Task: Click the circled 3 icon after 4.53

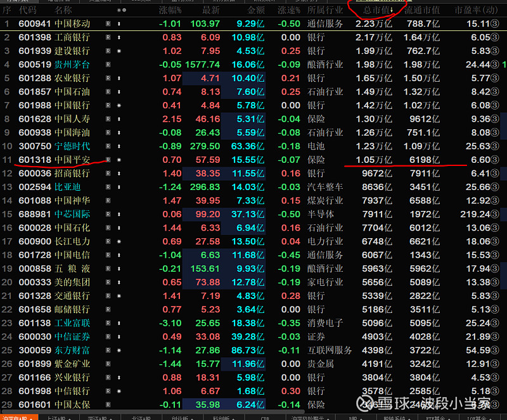Action: pyautogui.click(x=495, y=378)
